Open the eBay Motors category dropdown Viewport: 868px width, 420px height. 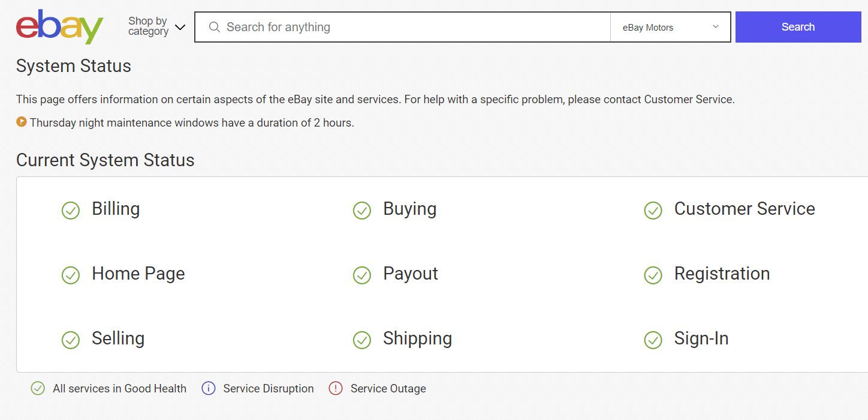coord(670,27)
